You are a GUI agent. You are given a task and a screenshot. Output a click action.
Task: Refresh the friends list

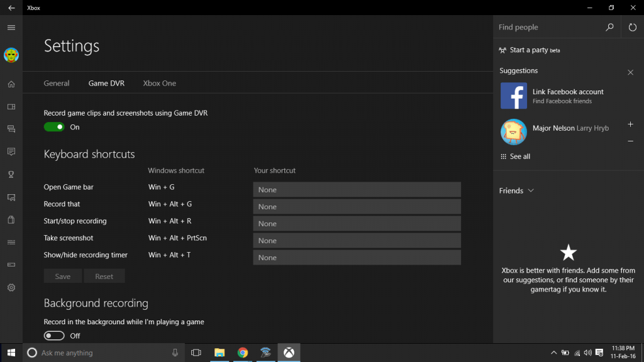[633, 27]
